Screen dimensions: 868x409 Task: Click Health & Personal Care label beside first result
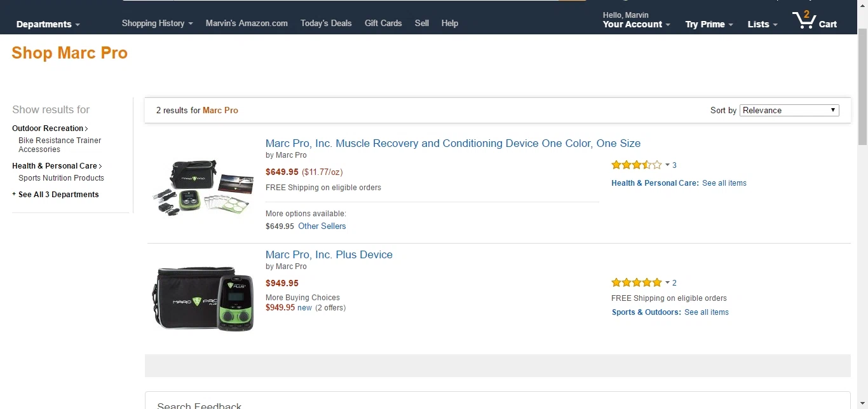[655, 183]
